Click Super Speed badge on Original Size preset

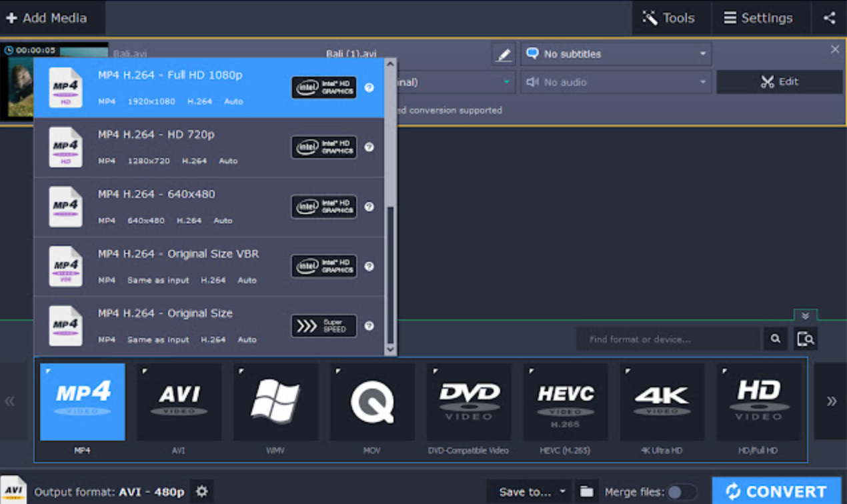(x=324, y=326)
